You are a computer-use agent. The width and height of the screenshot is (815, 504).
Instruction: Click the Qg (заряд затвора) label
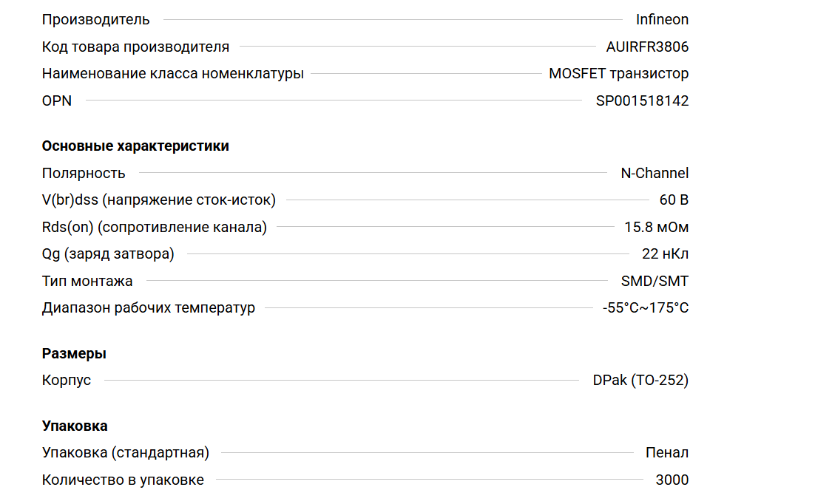click(x=108, y=253)
